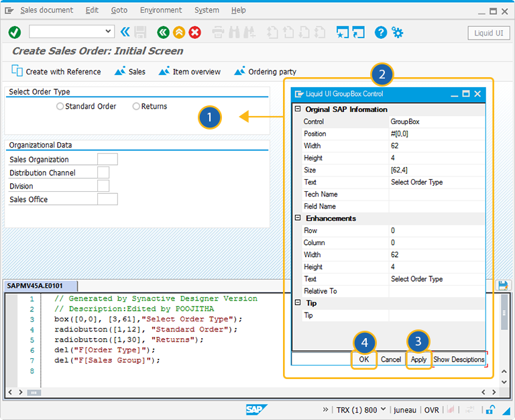The height and width of the screenshot is (420, 515).
Task: Click the Sales Office input field
Action: [x=107, y=199]
